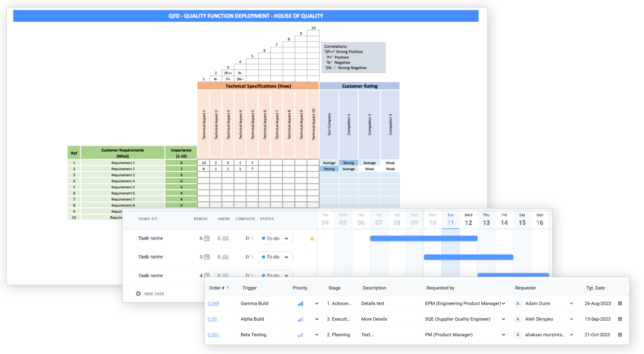This screenshot has height=354, width=644.
Task: Open requester dropdown for Aleh Skrypko
Action: (571, 319)
